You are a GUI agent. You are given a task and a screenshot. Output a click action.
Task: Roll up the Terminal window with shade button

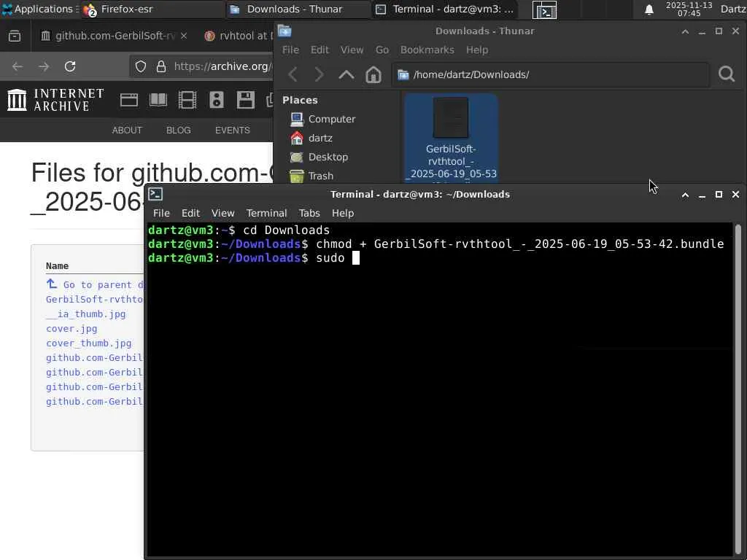[x=685, y=195]
